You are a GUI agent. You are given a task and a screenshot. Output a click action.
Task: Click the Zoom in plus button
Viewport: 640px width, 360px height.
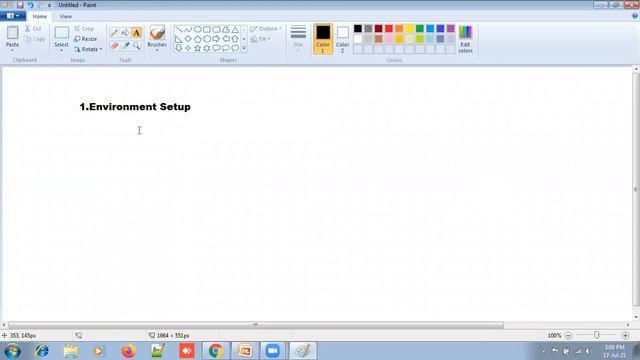tap(625, 335)
